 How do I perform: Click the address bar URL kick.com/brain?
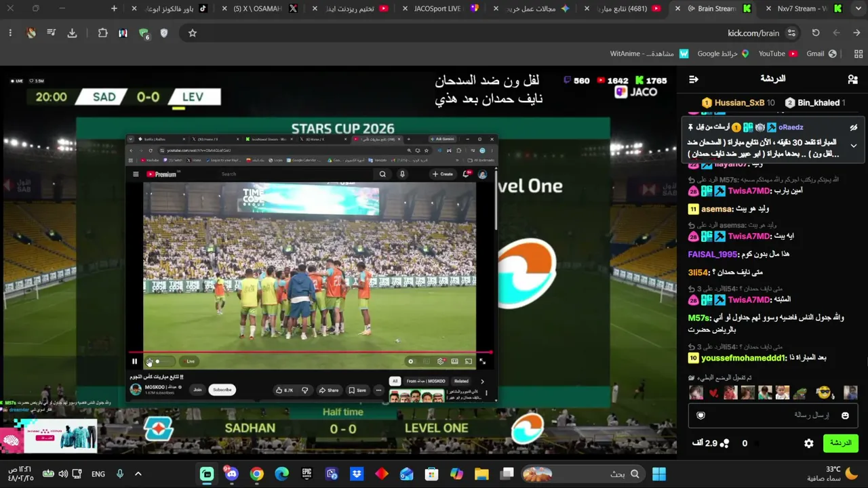tap(753, 33)
